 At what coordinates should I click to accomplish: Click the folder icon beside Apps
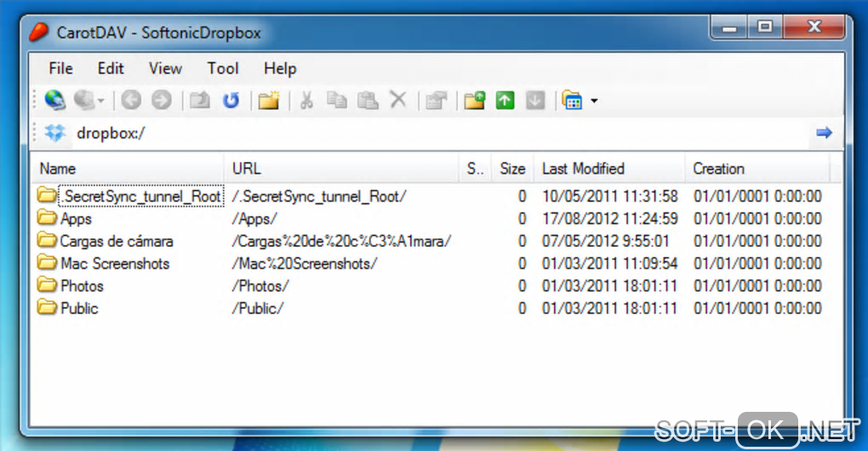(x=47, y=218)
